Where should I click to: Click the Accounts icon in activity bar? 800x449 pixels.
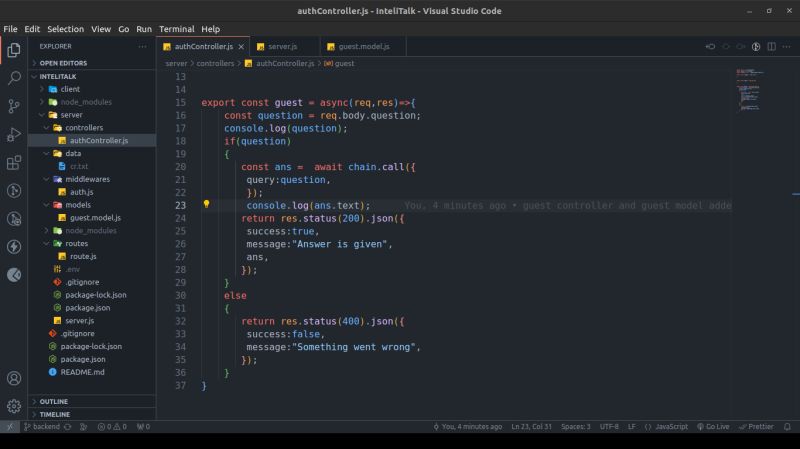click(14, 379)
